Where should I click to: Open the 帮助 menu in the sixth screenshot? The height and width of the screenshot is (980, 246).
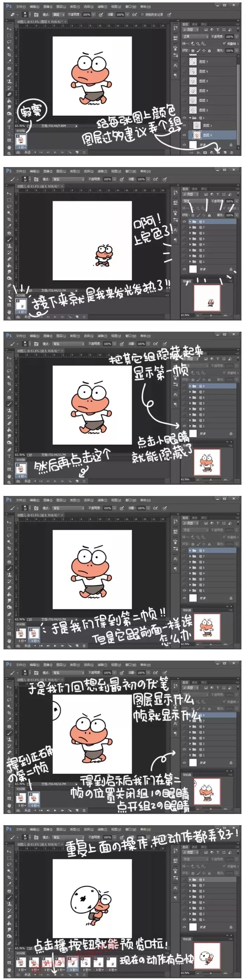coord(145,829)
